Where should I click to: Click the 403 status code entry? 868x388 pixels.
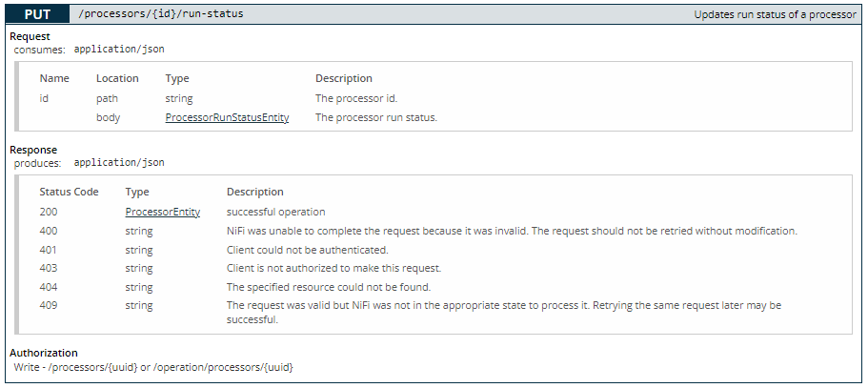(49, 269)
